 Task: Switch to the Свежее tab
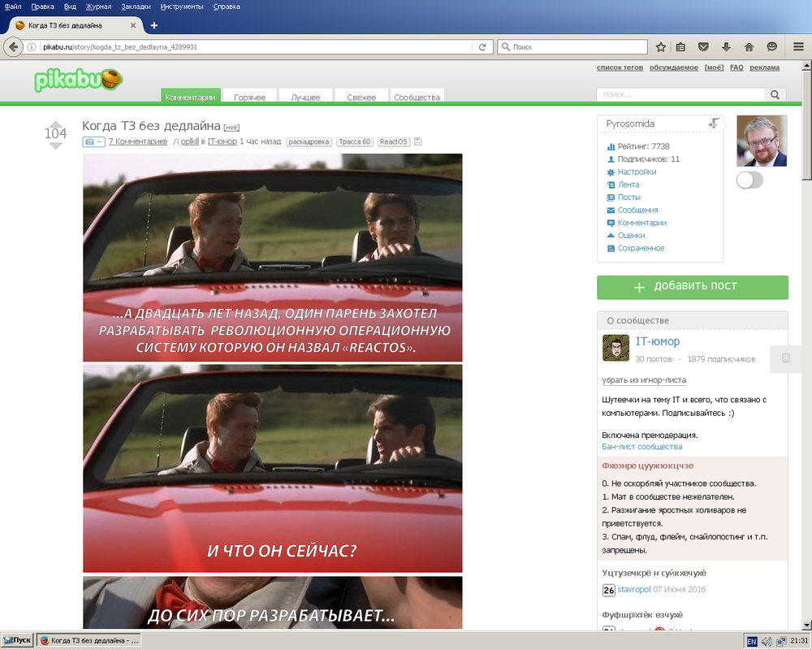[361, 97]
